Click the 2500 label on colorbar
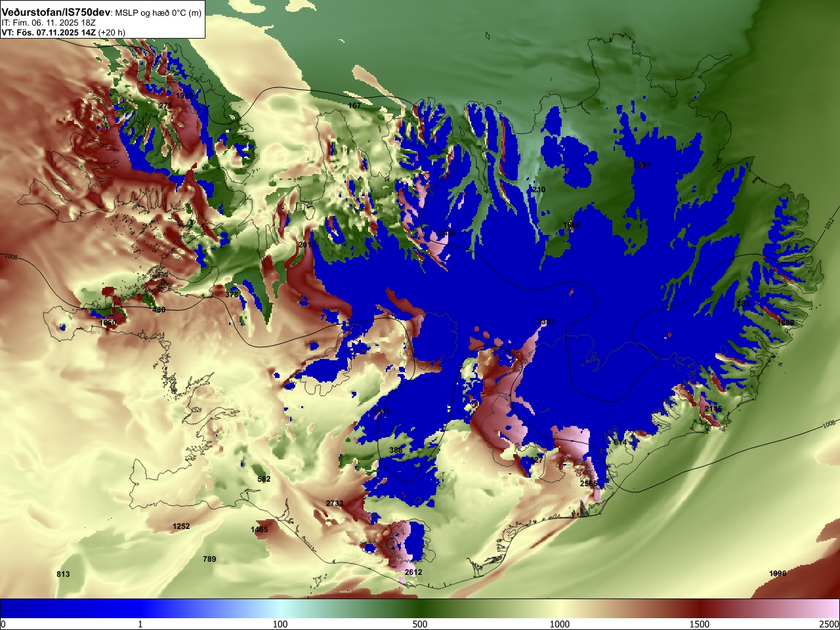 point(829,624)
